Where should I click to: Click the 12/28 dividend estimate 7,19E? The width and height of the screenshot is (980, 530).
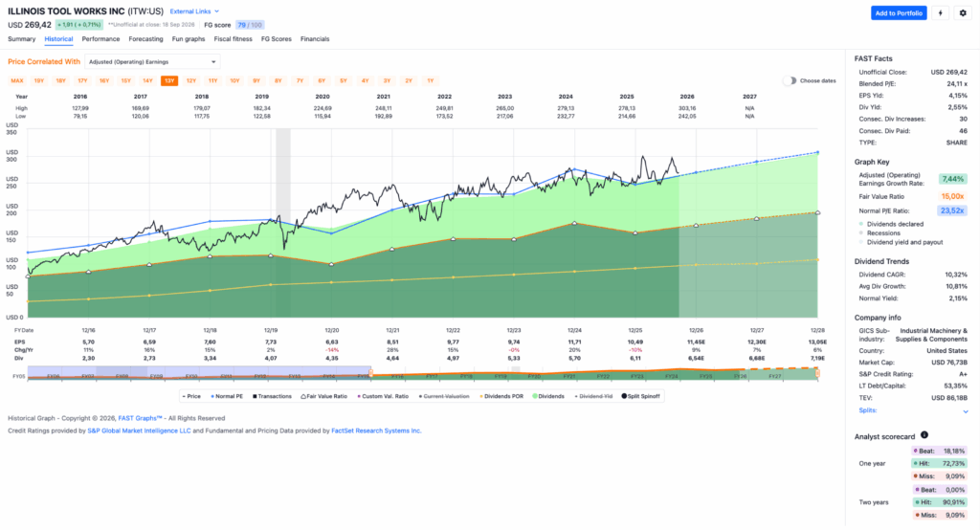coord(817,358)
